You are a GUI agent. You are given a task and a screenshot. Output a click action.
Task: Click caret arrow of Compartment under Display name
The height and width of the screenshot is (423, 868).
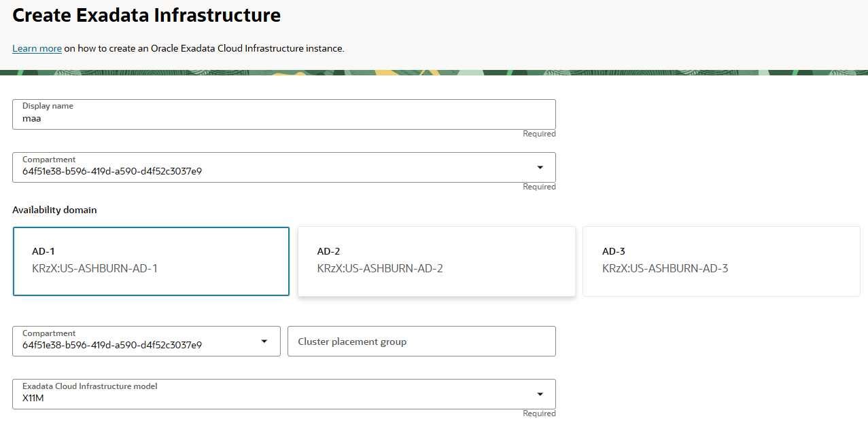[x=540, y=167]
